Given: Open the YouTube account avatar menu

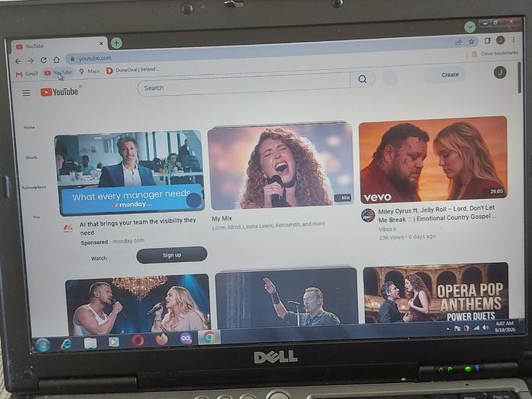Looking at the screenshot, I should coord(500,72).
